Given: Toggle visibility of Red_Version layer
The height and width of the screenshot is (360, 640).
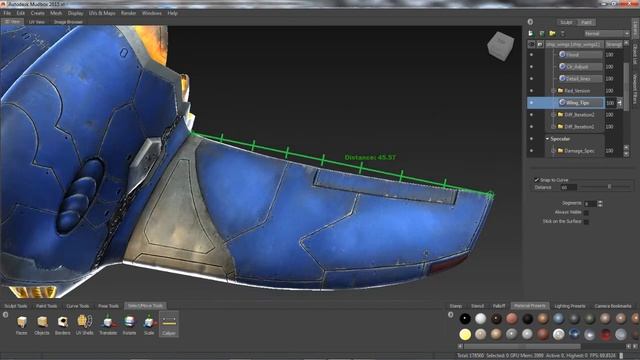Looking at the screenshot, I should (x=531, y=91).
